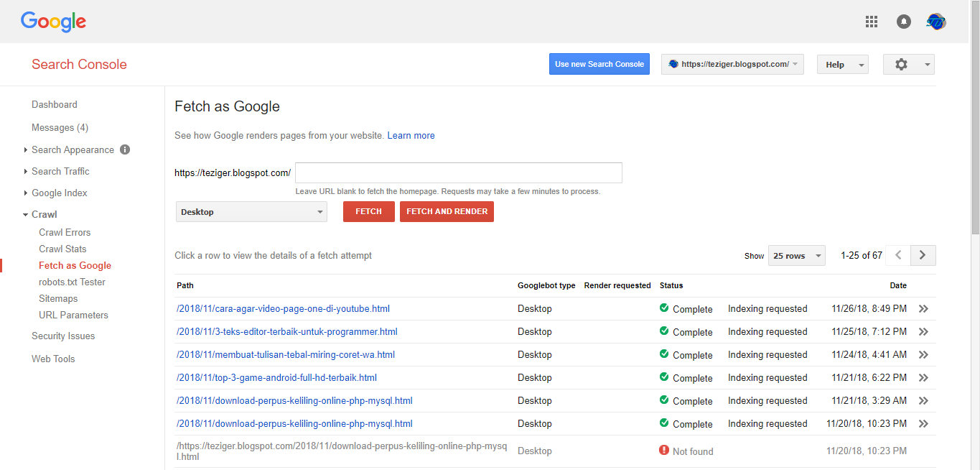The image size is (980, 470).
Task: Open the Dashboard page
Action: [55, 105]
